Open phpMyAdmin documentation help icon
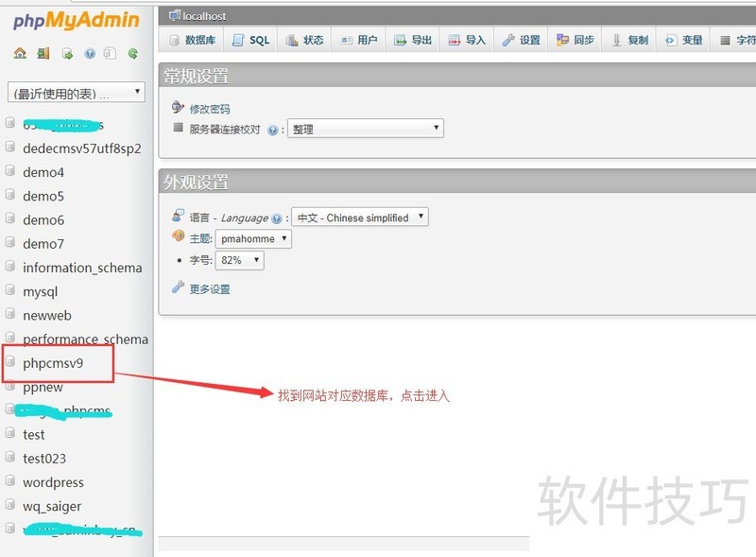This screenshot has width=756, height=557. pyautogui.click(x=90, y=53)
